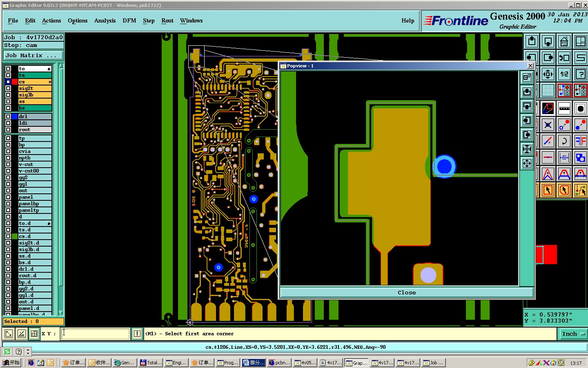
Task: Click the green color swatch of layer cs.d
Action: pos(15,236)
